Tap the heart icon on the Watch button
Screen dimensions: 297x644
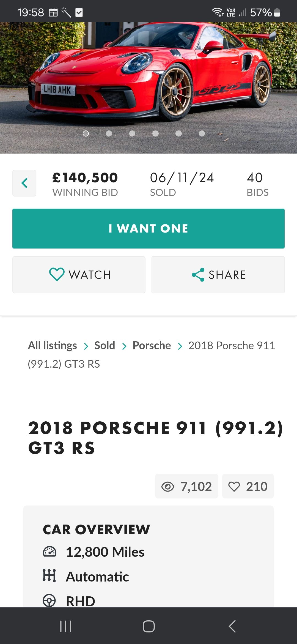point(57,274)
